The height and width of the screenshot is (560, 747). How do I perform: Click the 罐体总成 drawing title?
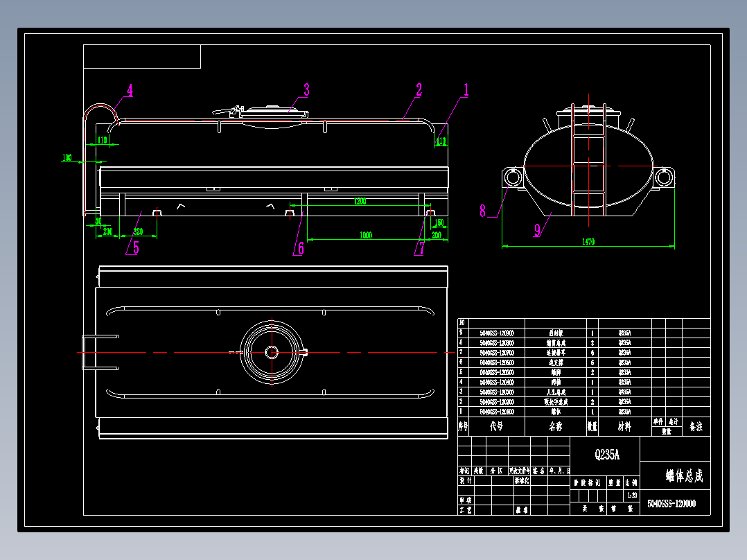point(684,475)
